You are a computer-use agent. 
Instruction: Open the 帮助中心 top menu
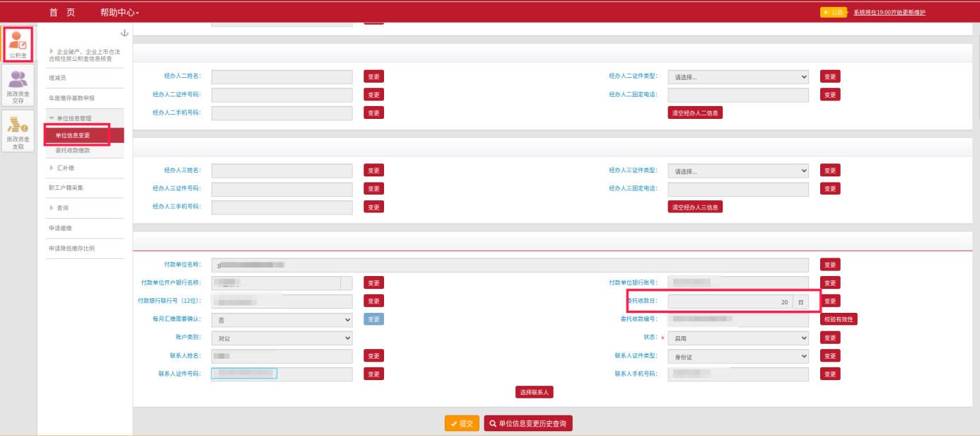[119, 13]
